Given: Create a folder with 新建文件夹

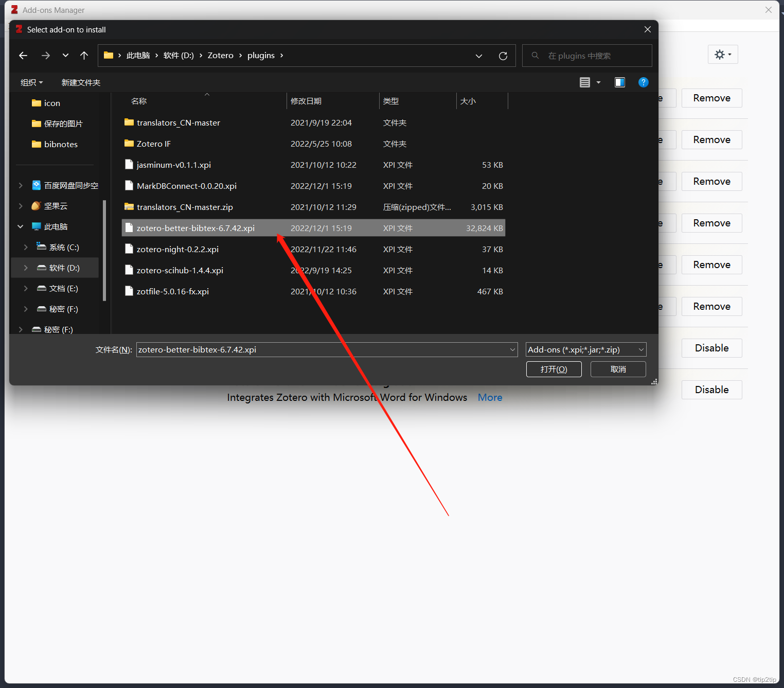Looking at the screenshot, I should pos(81,82).
